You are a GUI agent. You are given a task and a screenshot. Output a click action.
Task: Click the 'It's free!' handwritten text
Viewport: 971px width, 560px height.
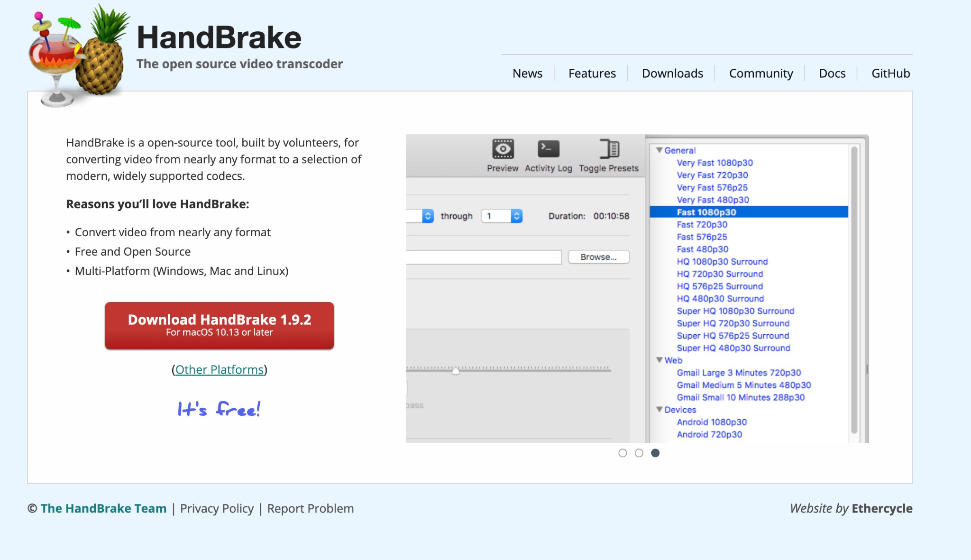[x=219, y=408]
